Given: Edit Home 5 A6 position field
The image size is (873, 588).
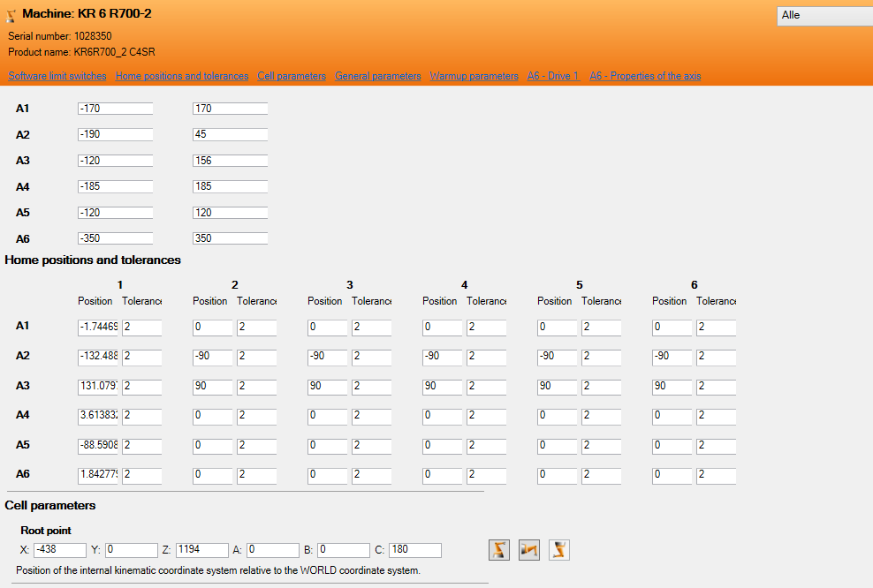Looking at the screenshot, I should [x=558, y=475].
